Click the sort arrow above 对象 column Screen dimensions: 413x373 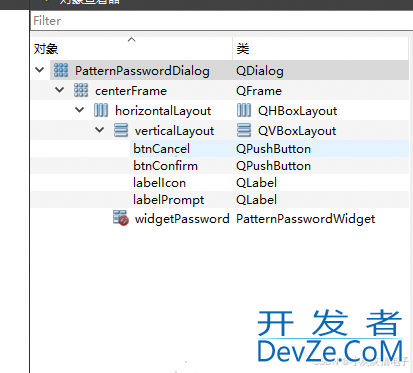(132, 40)
